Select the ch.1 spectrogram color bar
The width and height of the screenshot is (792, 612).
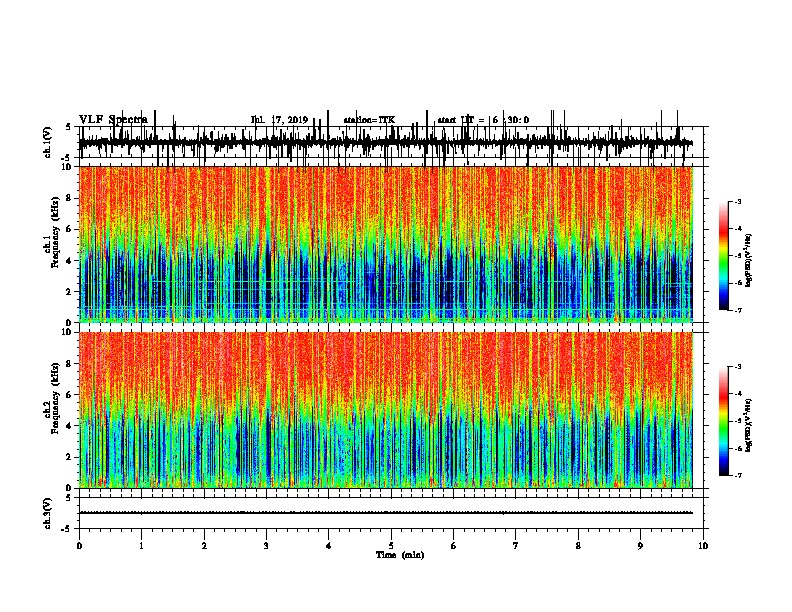point(724,256)
